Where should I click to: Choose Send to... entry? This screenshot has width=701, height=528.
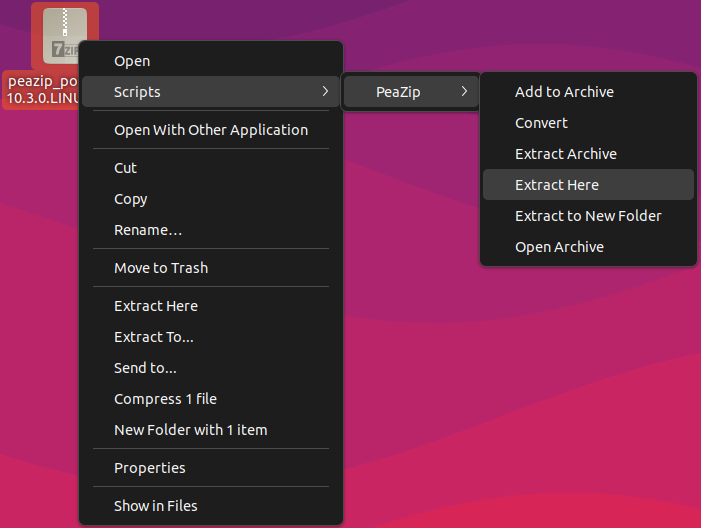(x=211, y=367)
